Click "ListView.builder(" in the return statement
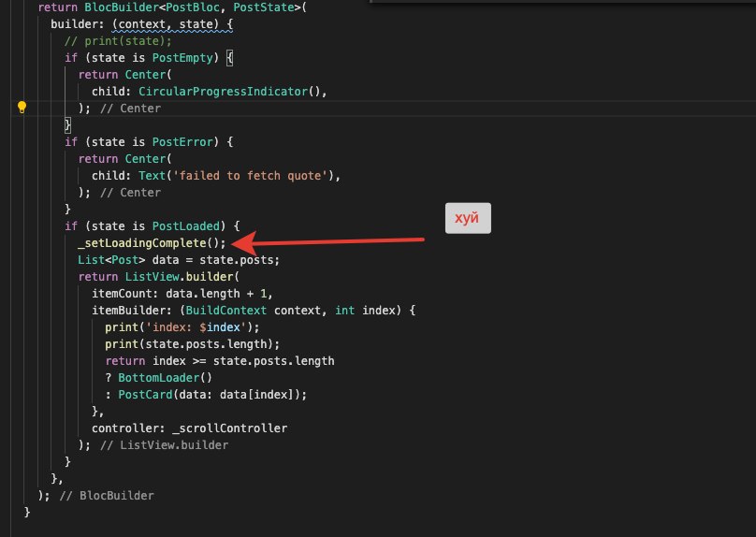The width and height of the screenshot is (756, 537). [182, 277]
